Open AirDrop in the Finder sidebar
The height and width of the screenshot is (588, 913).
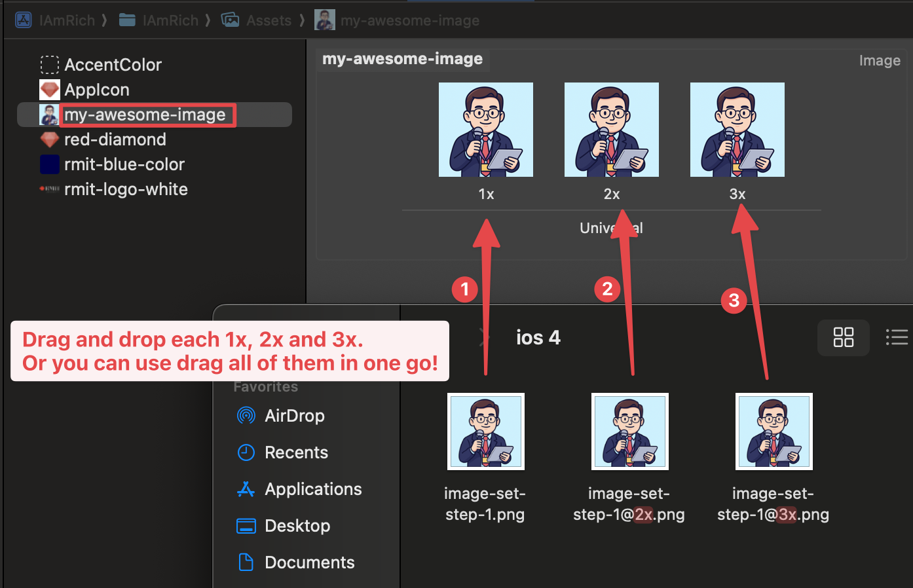click(294, 415)
